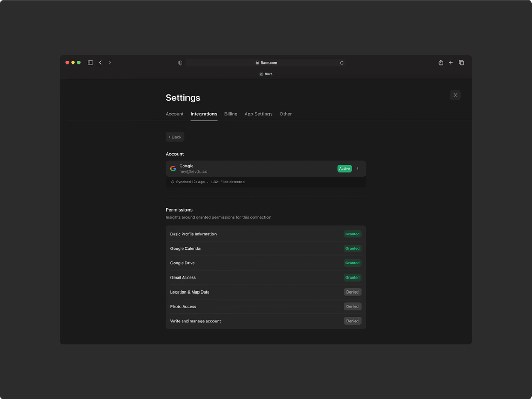Click the browser forward arrow

coord(110,63)
